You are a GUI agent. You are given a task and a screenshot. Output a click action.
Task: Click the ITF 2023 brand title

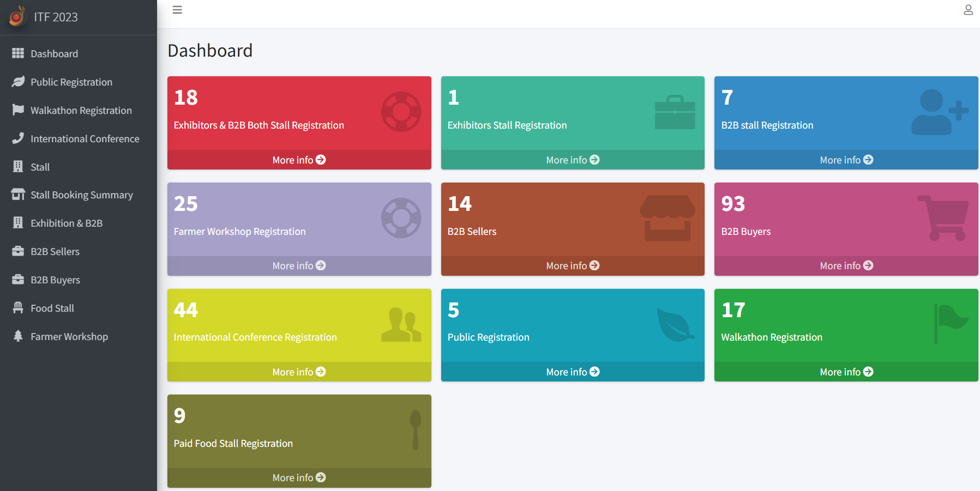(x=56, y=17)
